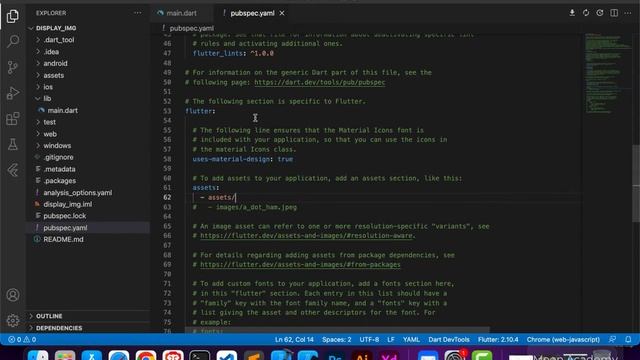
Task: Open the Explorer view in activity bar
Action: (13, 16)
